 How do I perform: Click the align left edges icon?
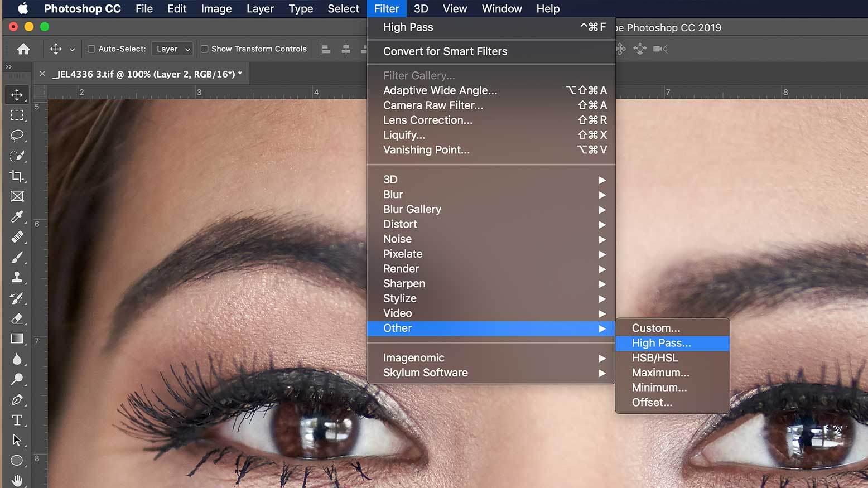(326, 49)
